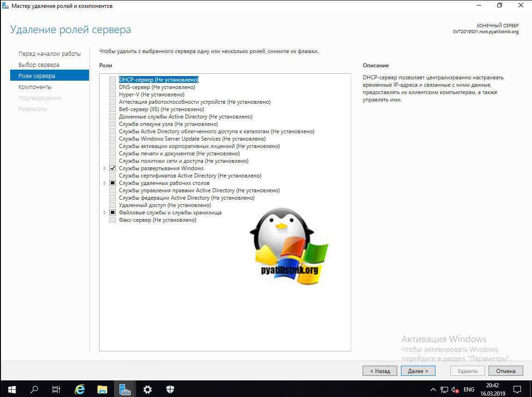The width and height of the screenshot is (532, 397).
Task: Click the taskbar search magnifier icon
Action: (34, 389)
